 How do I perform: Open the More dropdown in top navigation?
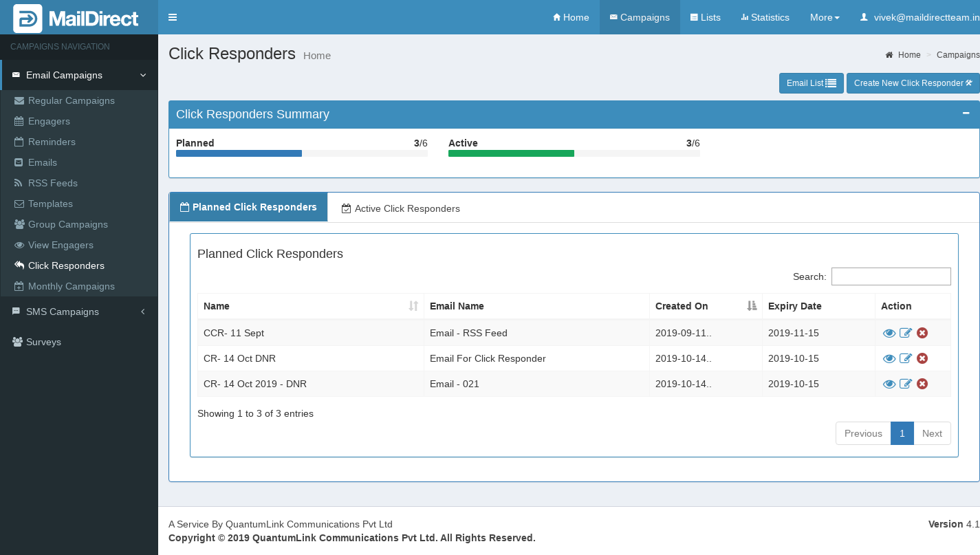coord(824,17)
